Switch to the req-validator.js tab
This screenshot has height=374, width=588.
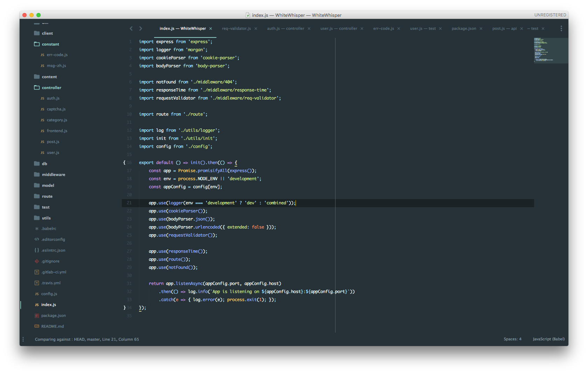(x=236, y=28)
